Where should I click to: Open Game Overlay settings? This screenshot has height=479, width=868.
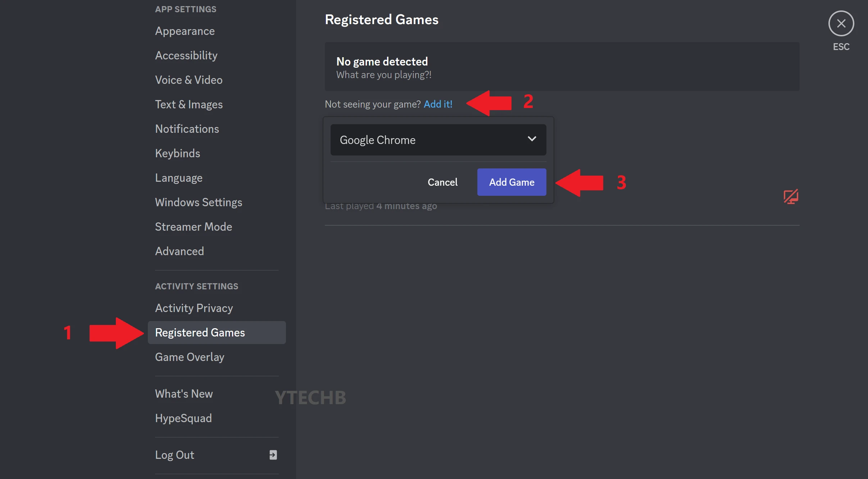click(190, 357)
